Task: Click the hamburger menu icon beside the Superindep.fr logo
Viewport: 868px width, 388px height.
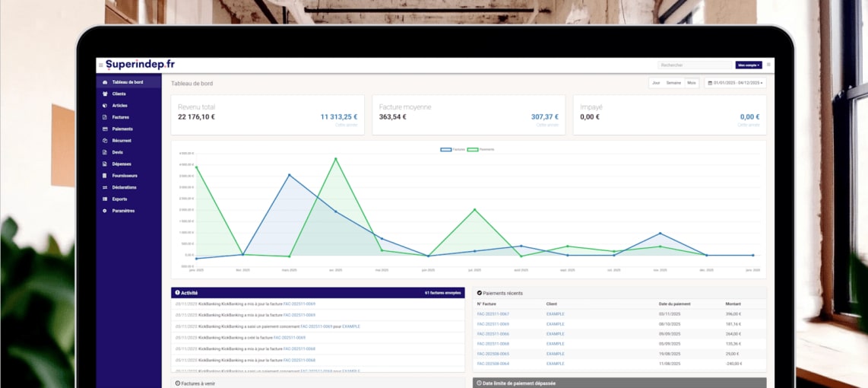Action: pos(100,65)
